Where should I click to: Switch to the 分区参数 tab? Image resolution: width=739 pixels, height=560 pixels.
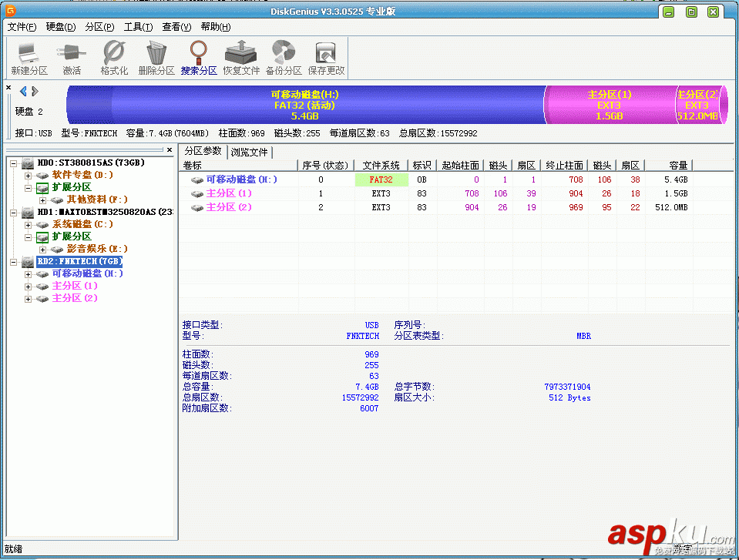(203, 151)
